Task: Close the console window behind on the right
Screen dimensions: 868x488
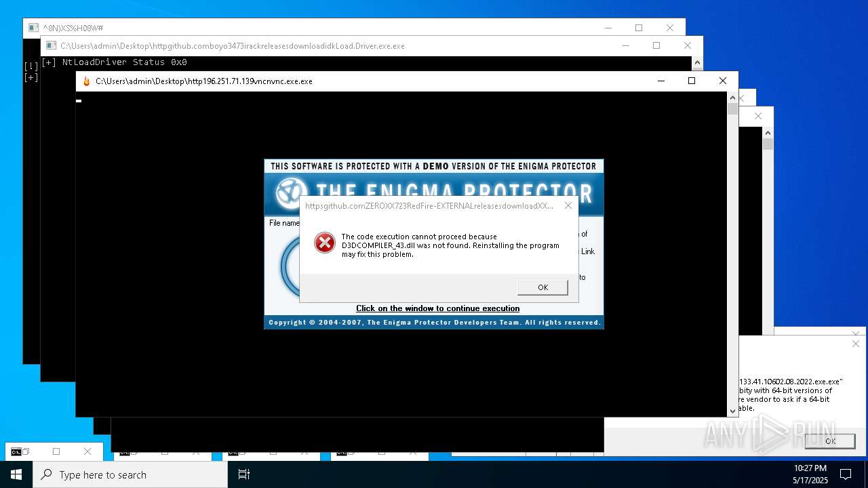Action: [758, 116]
